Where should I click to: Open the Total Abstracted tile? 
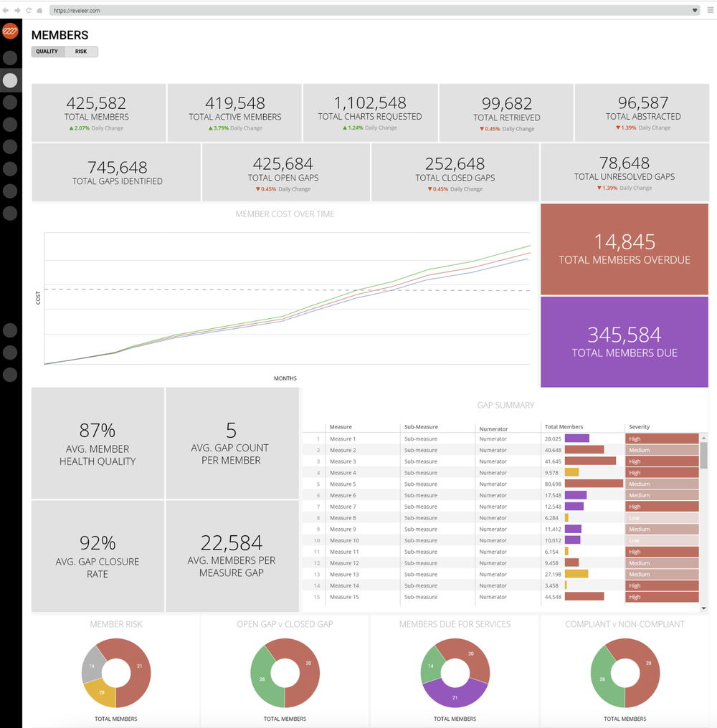pyautogui.click(x=642, y=112)
